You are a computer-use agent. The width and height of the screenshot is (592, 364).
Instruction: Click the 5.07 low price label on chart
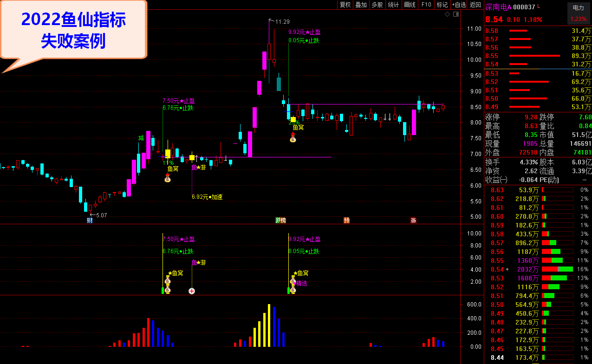click(102, 215)
